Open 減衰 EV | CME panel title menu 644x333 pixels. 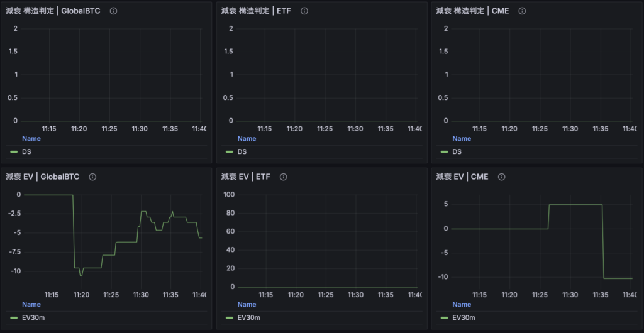462,177
